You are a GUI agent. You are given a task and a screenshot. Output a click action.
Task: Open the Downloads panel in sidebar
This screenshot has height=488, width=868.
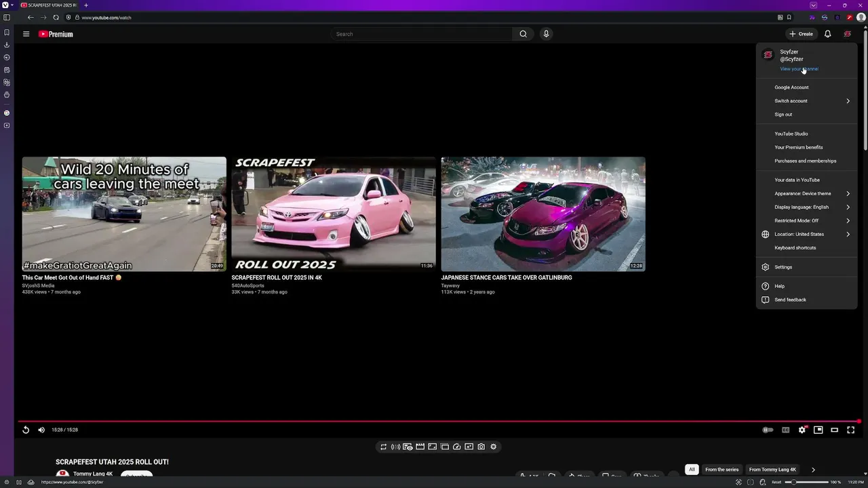point(7,45)
